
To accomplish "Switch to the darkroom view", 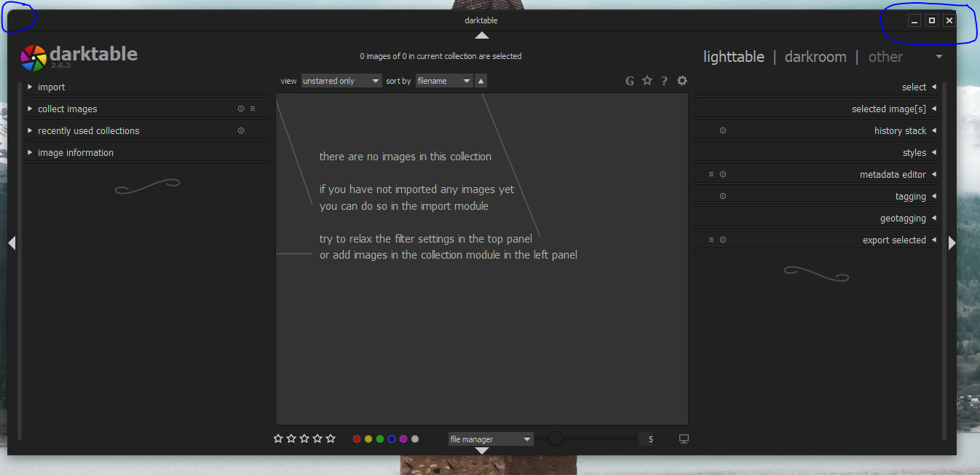I will [815, 56].
